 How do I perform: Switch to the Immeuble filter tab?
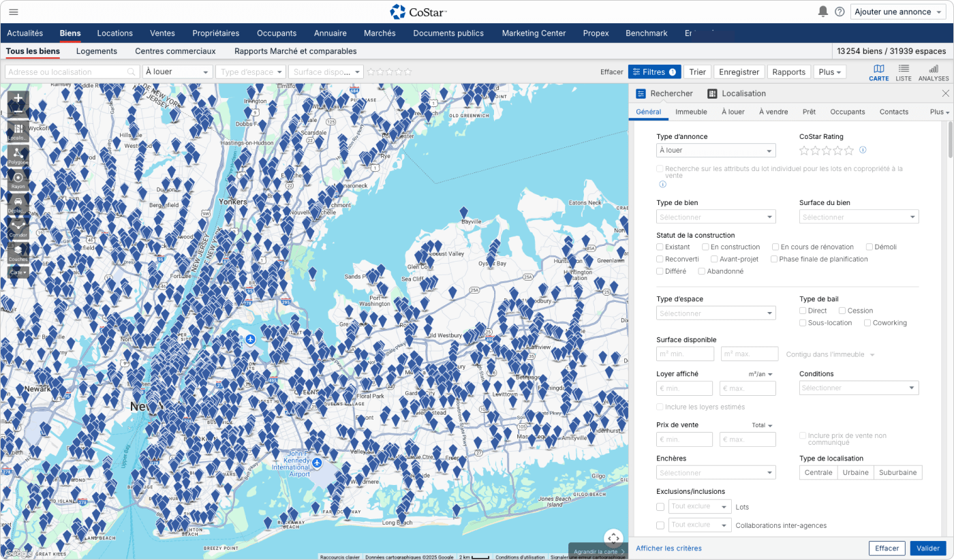point(691,112)
